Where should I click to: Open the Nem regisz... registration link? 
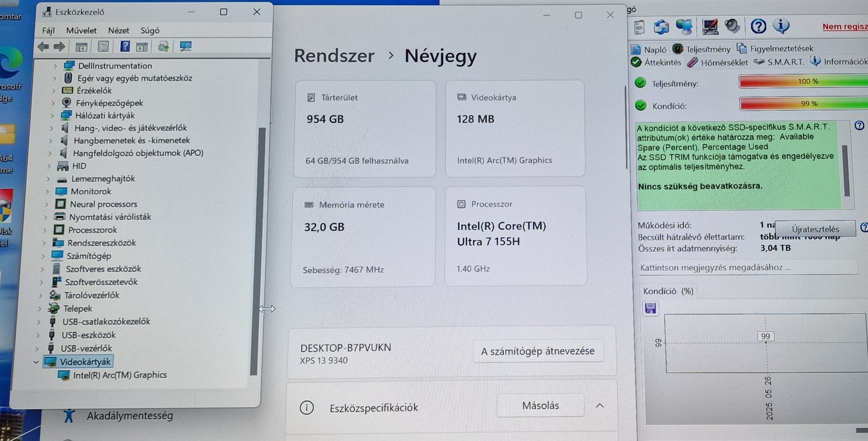click(x=845, y=26)
